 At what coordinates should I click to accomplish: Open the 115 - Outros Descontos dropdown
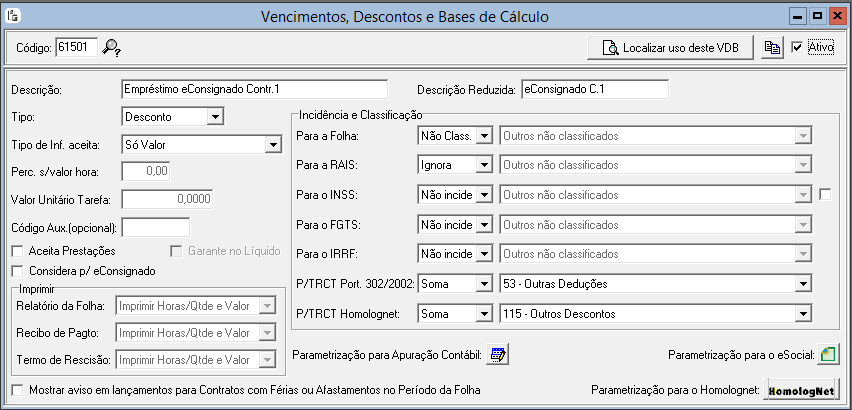803,314
